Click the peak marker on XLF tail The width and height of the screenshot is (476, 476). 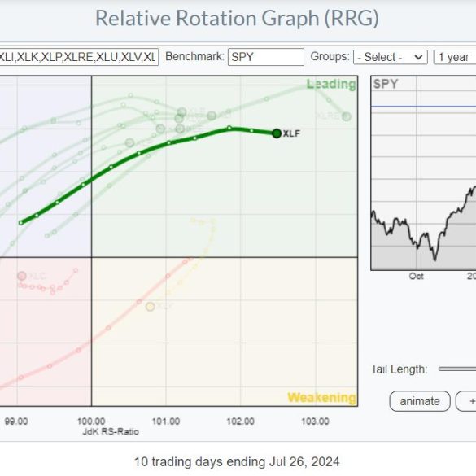coord(229,128)
